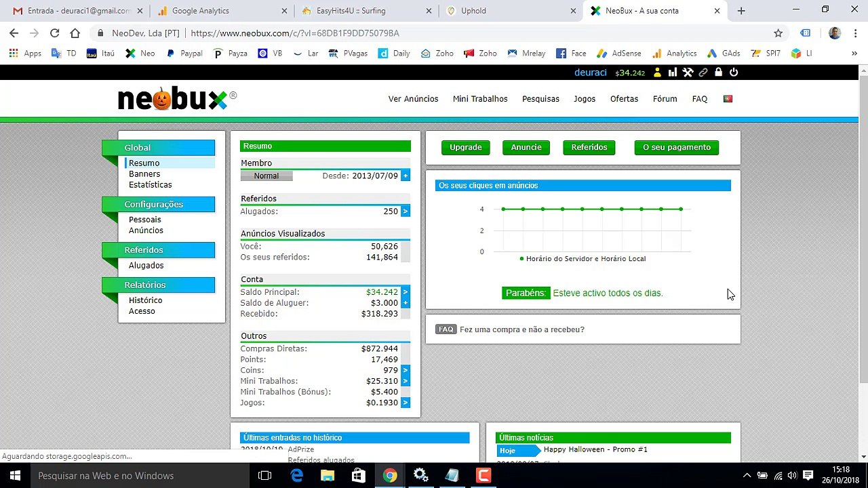Open Pesquisas menu
868x488 pixels.
(540, 99)
